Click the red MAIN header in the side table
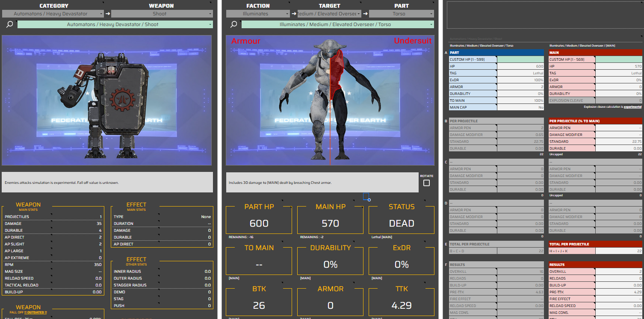The image size is (644, 319). [595, 53]
